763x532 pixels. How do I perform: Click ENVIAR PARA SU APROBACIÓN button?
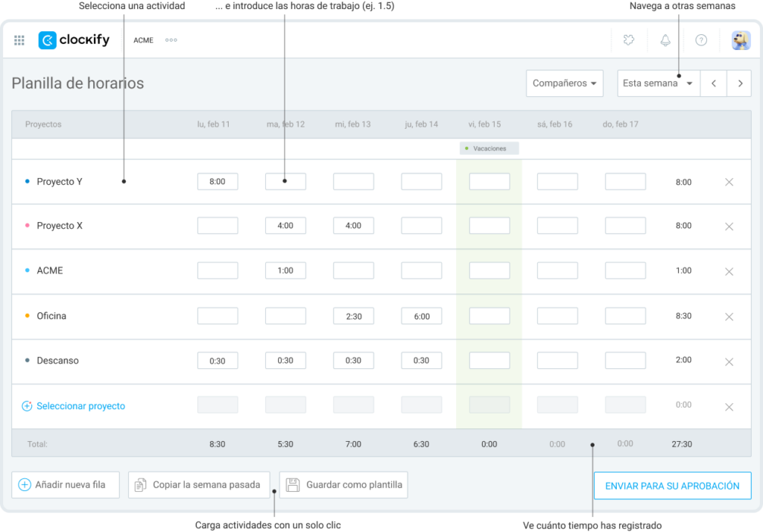(x=671, y=485)
